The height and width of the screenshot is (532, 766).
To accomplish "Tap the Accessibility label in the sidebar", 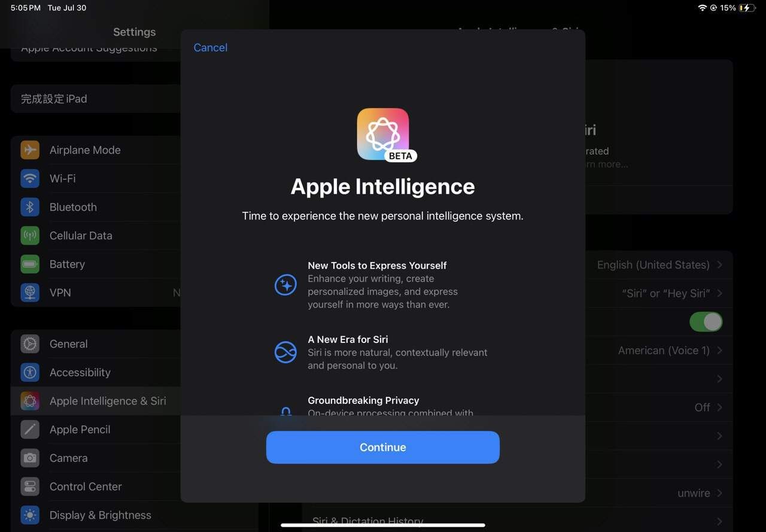I will click(80, 372).
